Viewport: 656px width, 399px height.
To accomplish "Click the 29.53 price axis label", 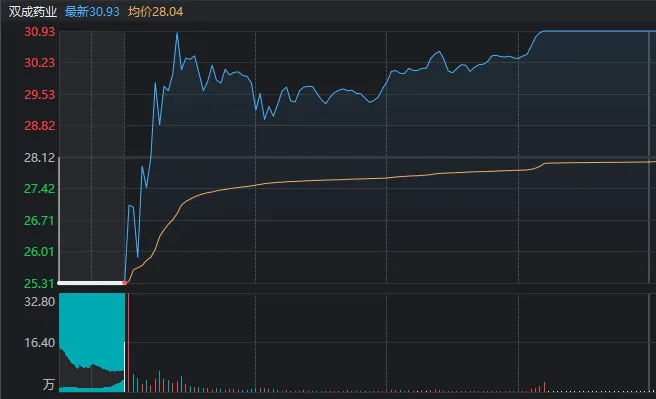I will (x=40, y=95).
